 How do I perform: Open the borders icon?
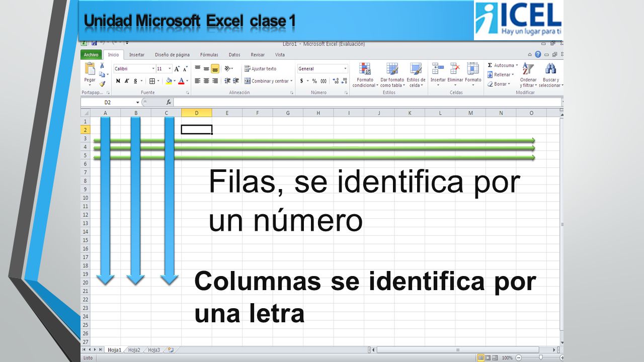(x=152, y=81)
